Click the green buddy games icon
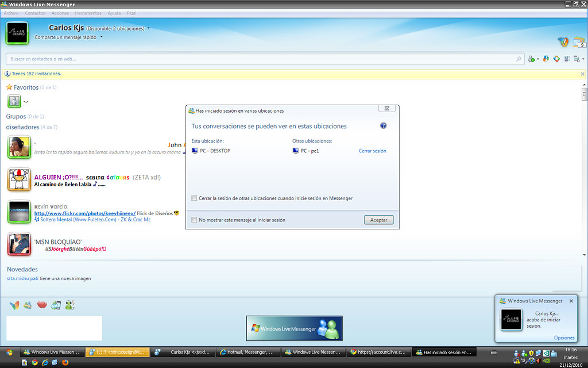 tap(69, 305)
